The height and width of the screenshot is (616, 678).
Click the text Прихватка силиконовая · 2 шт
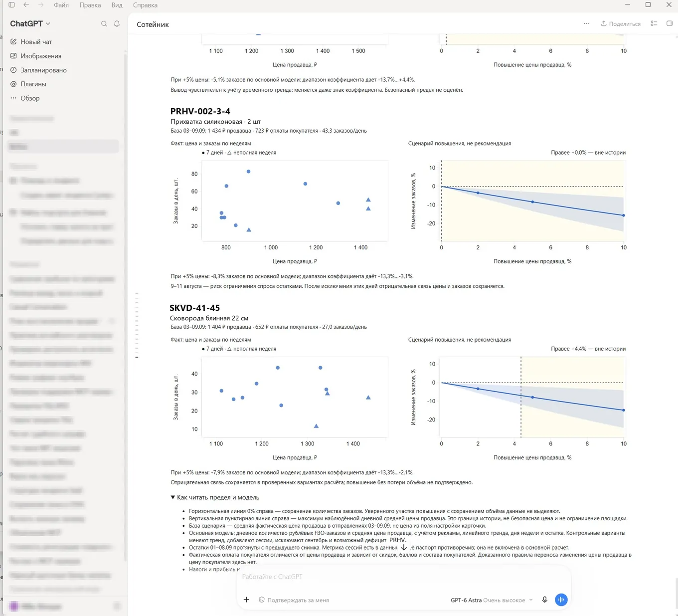pos(215,122)
